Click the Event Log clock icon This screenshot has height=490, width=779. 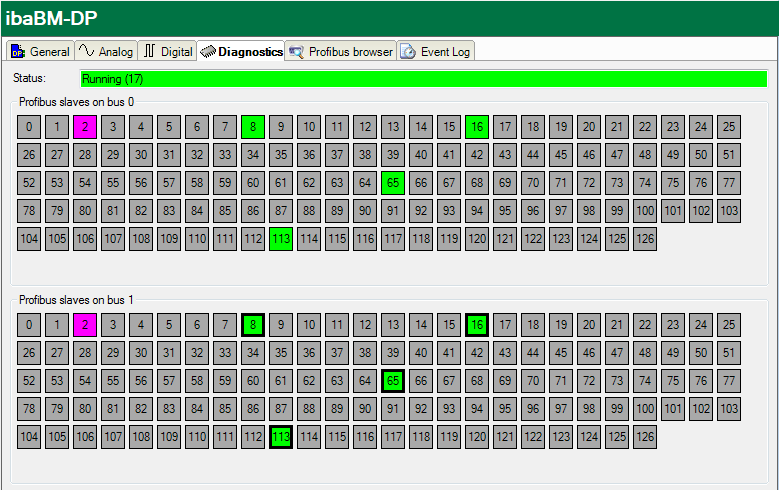point(408,51)
